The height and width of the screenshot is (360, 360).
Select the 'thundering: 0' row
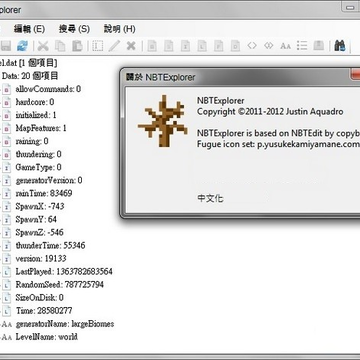(38, 154)
